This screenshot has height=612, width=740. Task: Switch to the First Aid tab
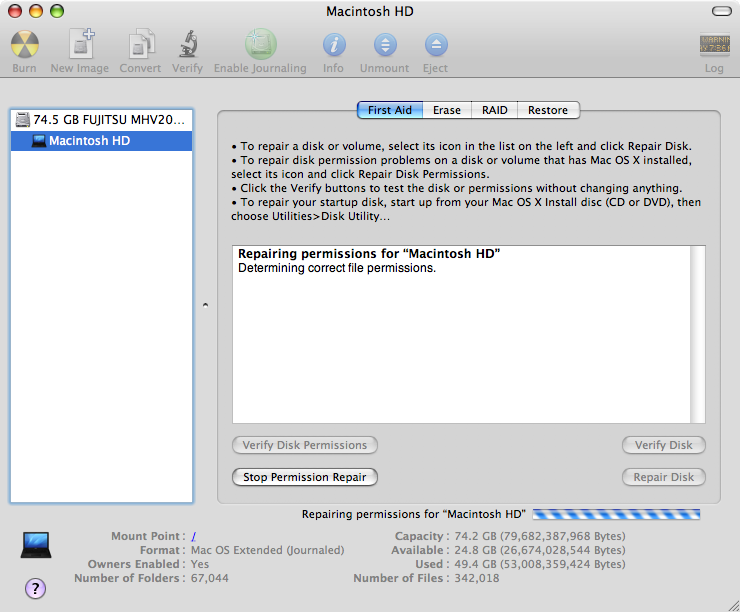(390, 110)
